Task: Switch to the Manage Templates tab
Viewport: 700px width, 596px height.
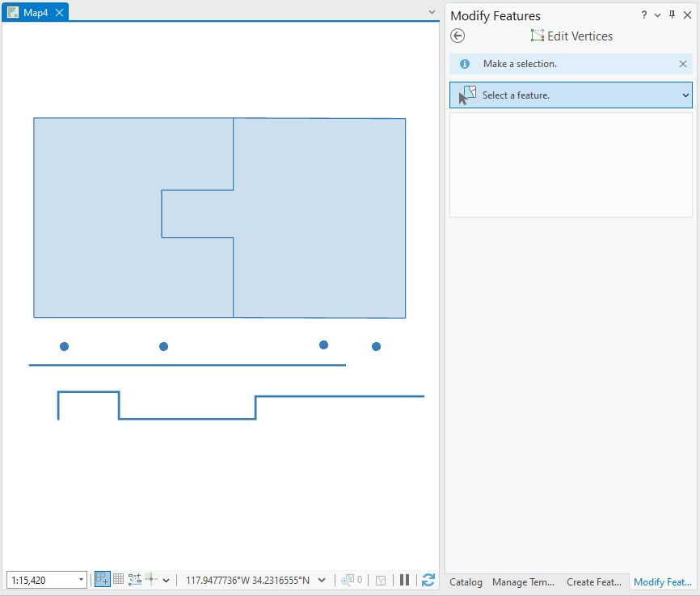Action: pyautogui.click(x=523, y=582)
